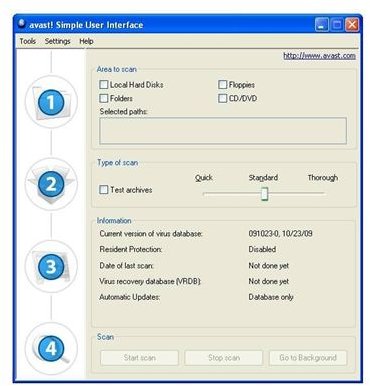Click the step 4 magnifier scan icon
Screen dimensions: 370x386
51,349
